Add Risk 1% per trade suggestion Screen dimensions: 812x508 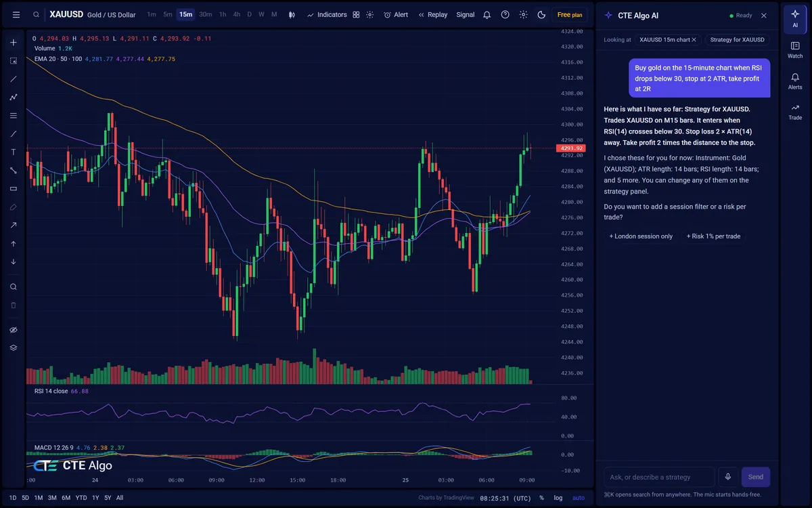pos(713,236)
